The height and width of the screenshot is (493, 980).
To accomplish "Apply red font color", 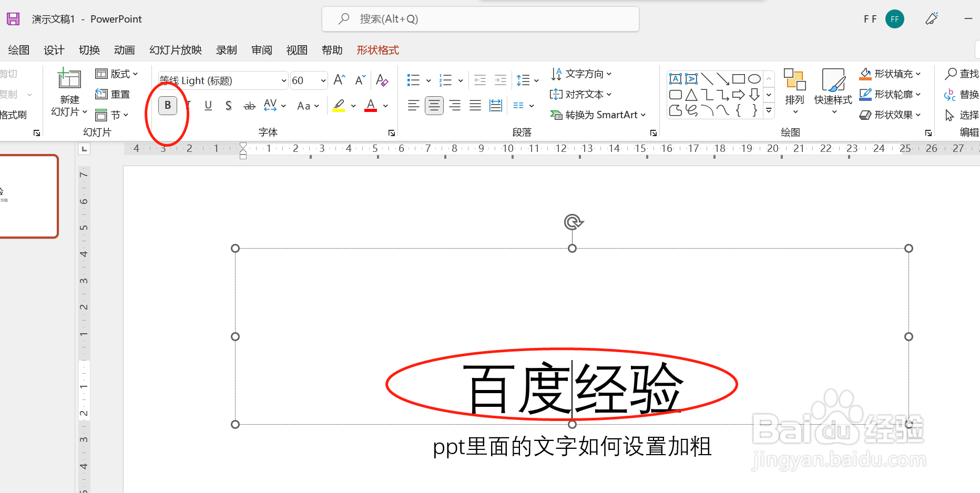I will coord(371,106).
